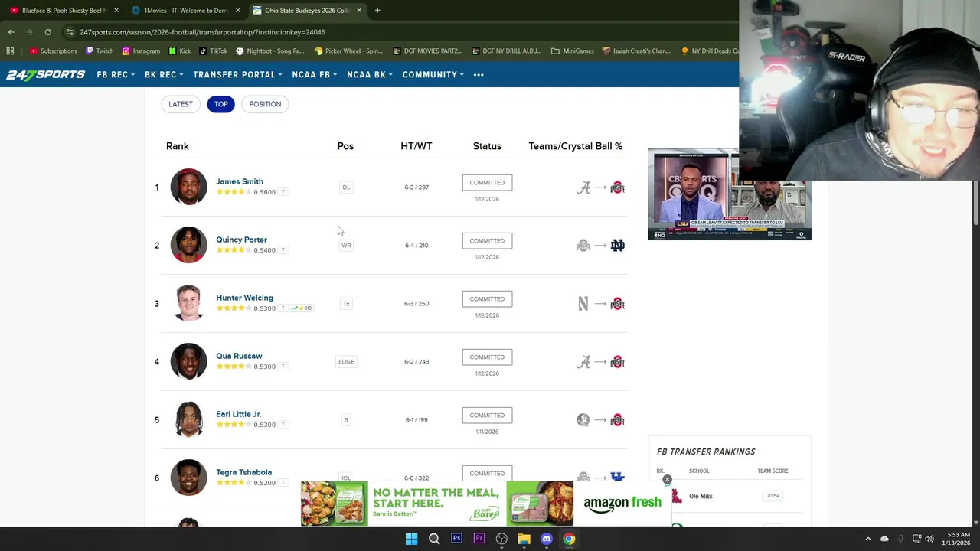
Task: Click Qua Russaw's player photo
Action: [x=188, y=361]
